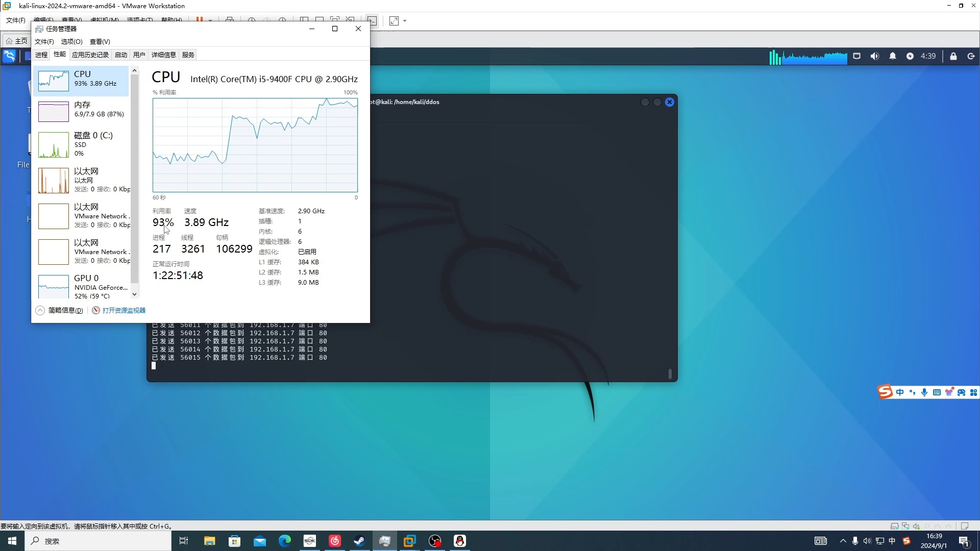The height and width of the screenshot is (551, 980).
Task: Open Task Manager 查看(V) menu
Action: (100, 41)
